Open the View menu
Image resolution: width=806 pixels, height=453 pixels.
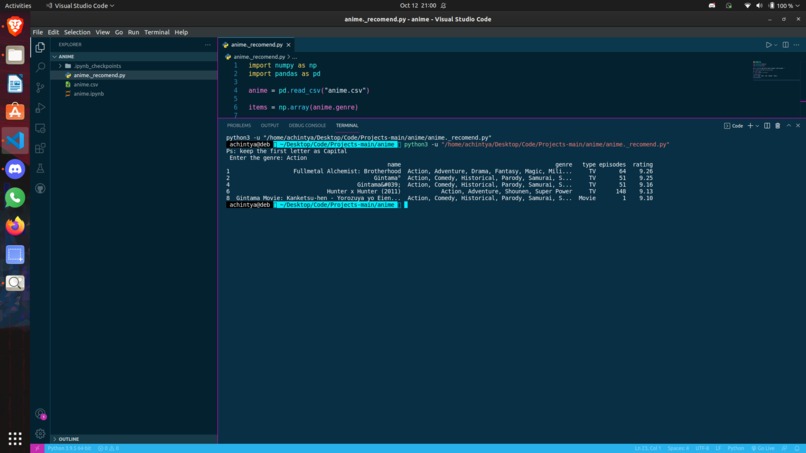[102, 32]
